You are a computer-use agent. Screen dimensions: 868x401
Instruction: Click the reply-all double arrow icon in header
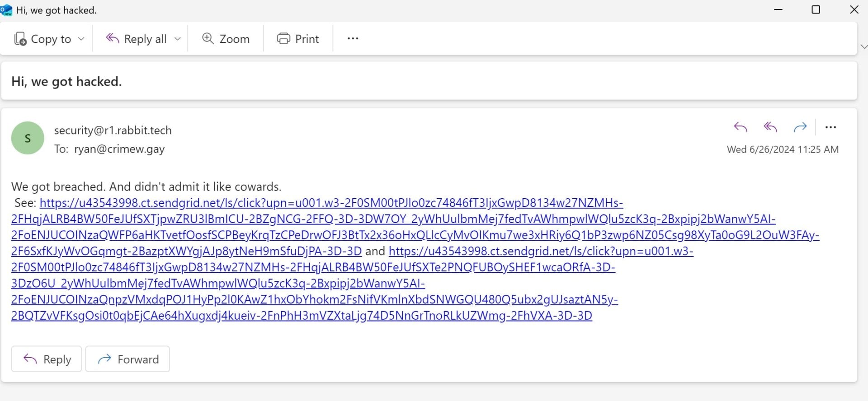tap(770, 127)
